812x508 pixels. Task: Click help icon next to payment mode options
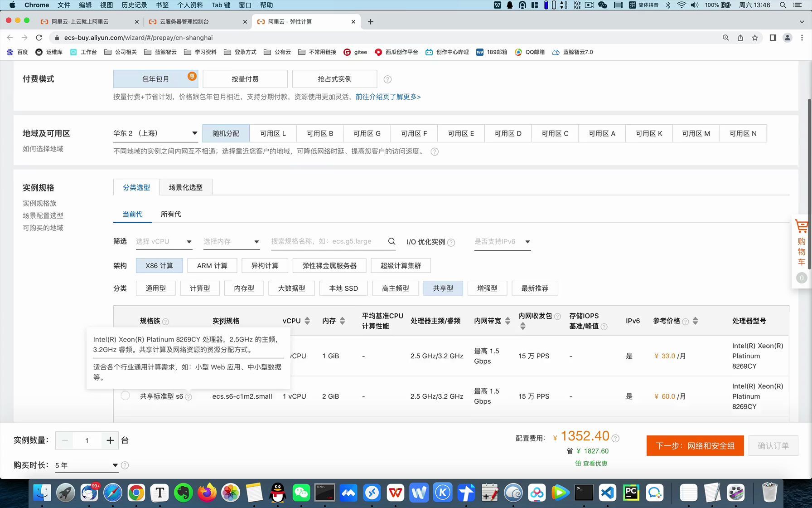[387, 79]
